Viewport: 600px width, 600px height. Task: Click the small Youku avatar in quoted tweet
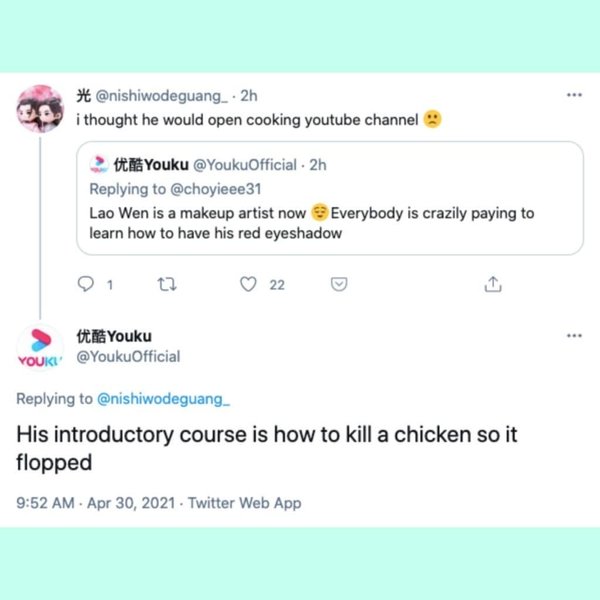[99, 165]
